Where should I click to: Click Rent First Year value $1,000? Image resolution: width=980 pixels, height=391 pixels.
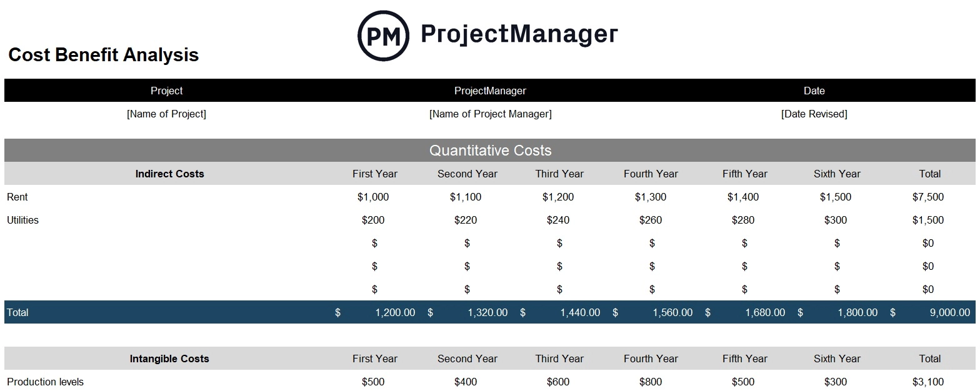click(373, 197)
